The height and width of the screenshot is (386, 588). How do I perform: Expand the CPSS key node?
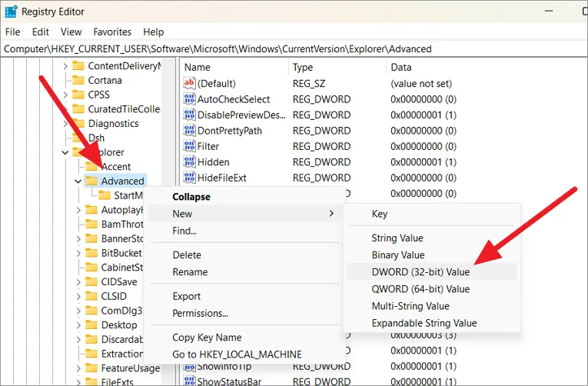point(65,95)
